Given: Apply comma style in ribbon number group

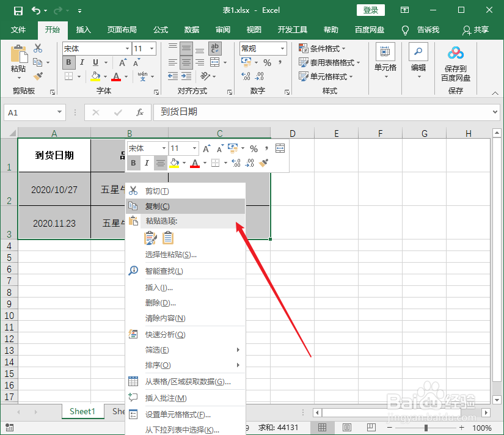Looking at the screenshot, I should click(x=280, y=62).
